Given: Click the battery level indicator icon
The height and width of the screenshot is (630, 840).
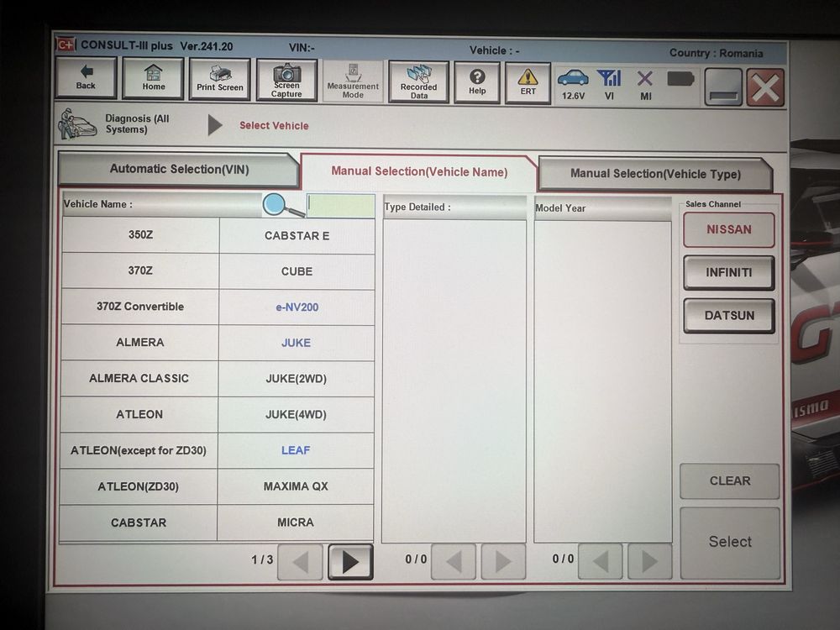Looking at the screenshot, I should (x=680, y=79).
